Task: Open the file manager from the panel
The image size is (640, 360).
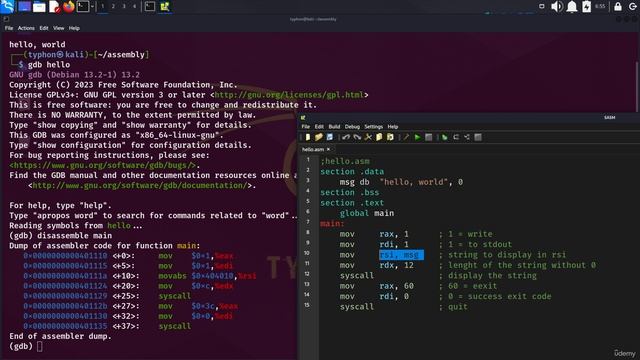Action: 39,7
